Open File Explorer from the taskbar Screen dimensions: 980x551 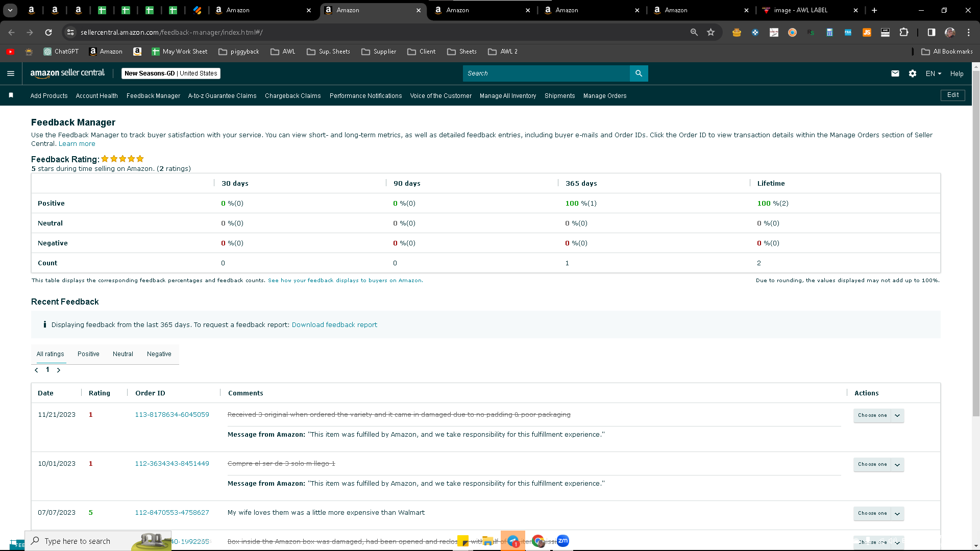(488, 541)
